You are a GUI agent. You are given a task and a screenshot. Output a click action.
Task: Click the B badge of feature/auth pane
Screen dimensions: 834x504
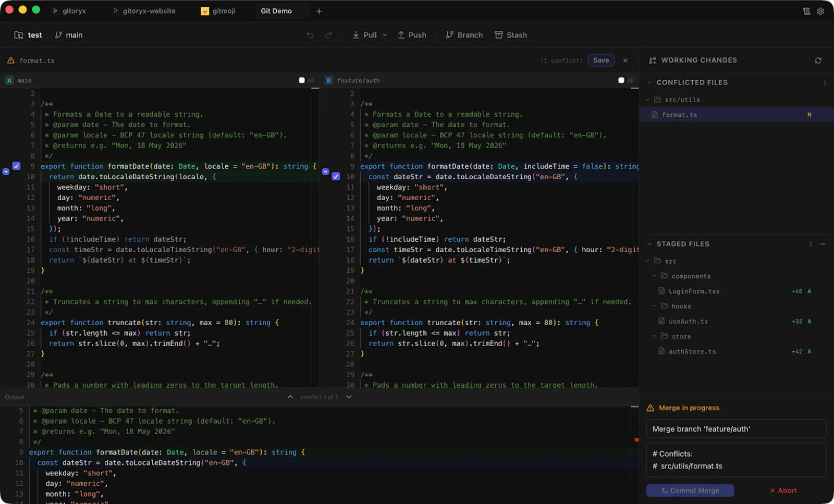click(x=329, y=80)
